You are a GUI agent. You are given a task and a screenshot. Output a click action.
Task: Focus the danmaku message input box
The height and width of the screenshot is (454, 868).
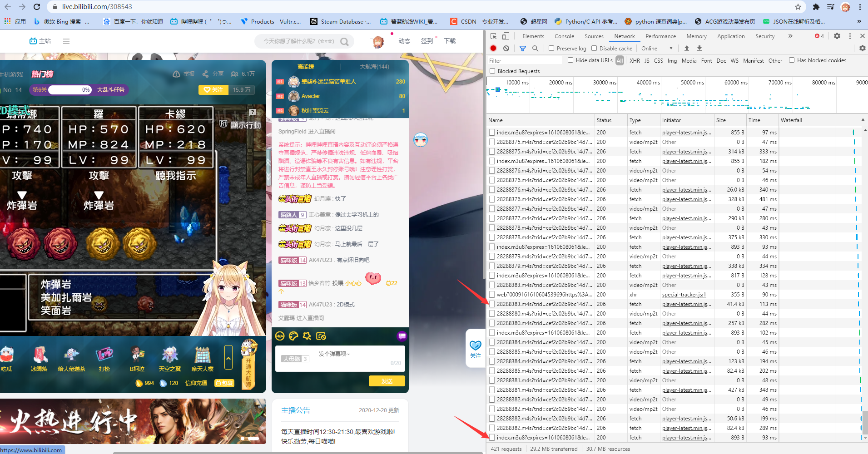[x=359, y=359]
